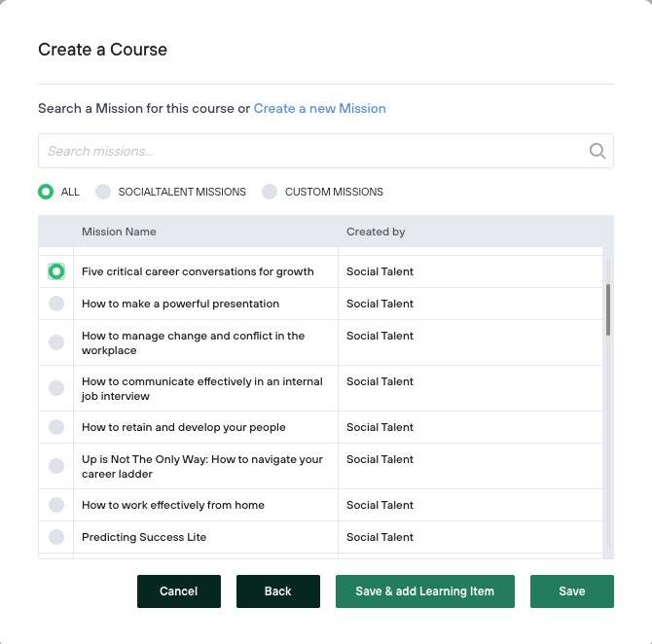652x644 pixels.
Task: Select How to work effectively from home radio
Action: point(56,505)
